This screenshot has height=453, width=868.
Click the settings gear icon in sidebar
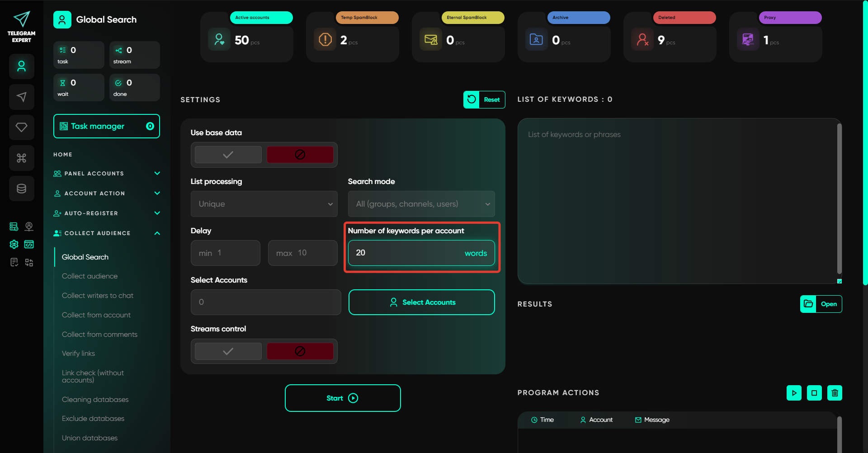[14, 245]
